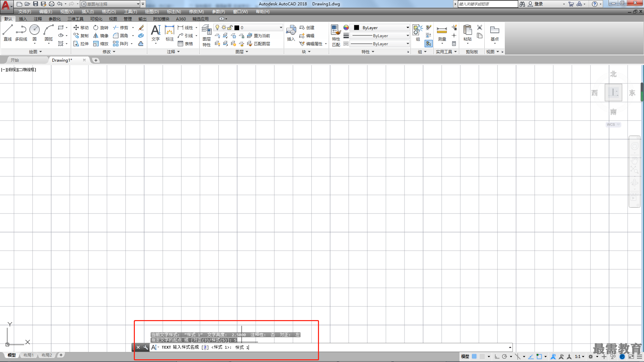Screen dimensions: 644x362
Task: Expand the Modify (修改) panel
Action: tap(109, 52)
